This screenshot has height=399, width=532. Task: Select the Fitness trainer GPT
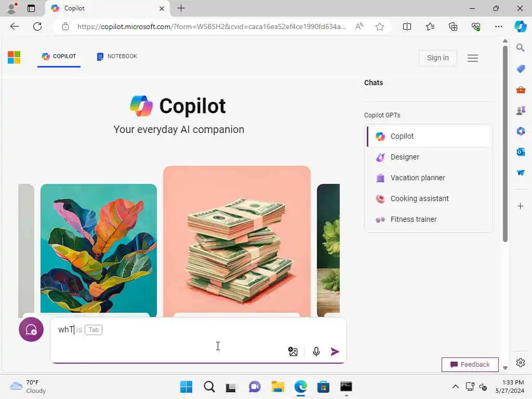coord(429,219)
